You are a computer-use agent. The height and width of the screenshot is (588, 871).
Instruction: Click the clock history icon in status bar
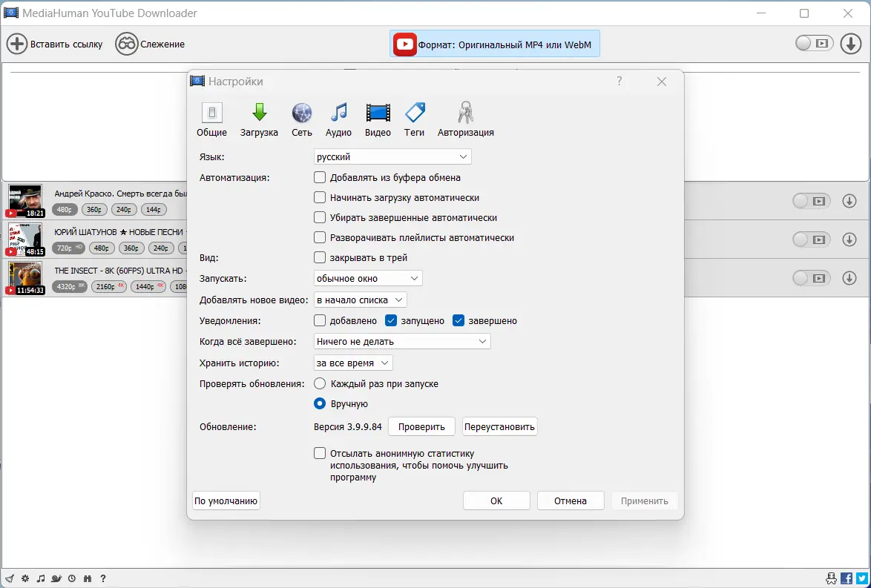coord(72,578)
